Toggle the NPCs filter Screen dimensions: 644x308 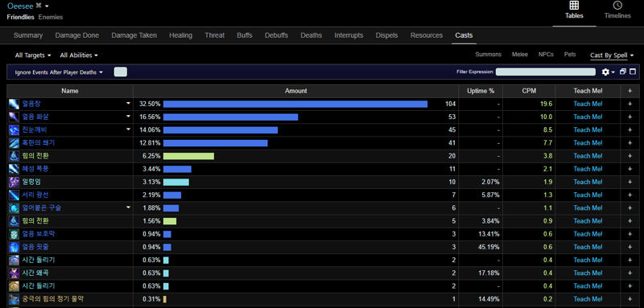coord(546,55)
